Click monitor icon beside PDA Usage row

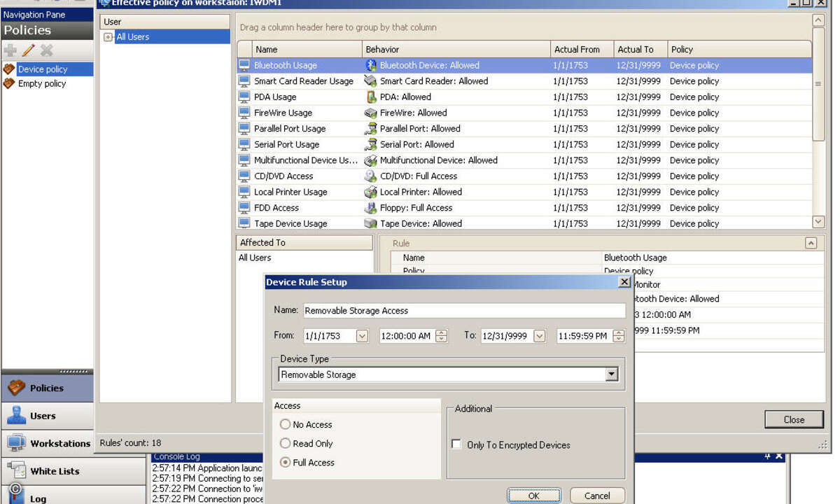244,97
